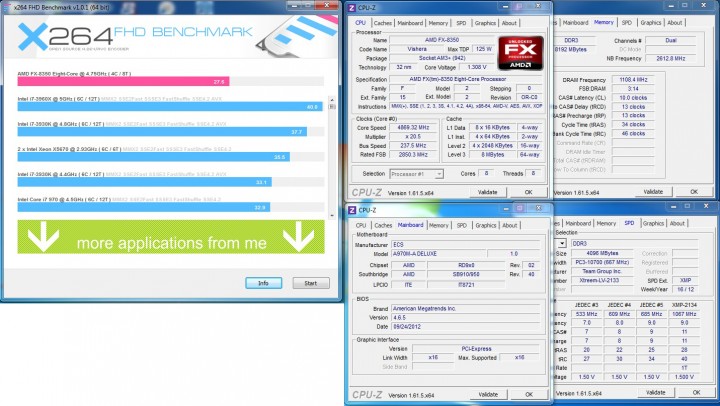Viewport: 720px width, 406px height.
Task: Click the BIOS Date value '09/24/2012'
Action: (466, 327)
